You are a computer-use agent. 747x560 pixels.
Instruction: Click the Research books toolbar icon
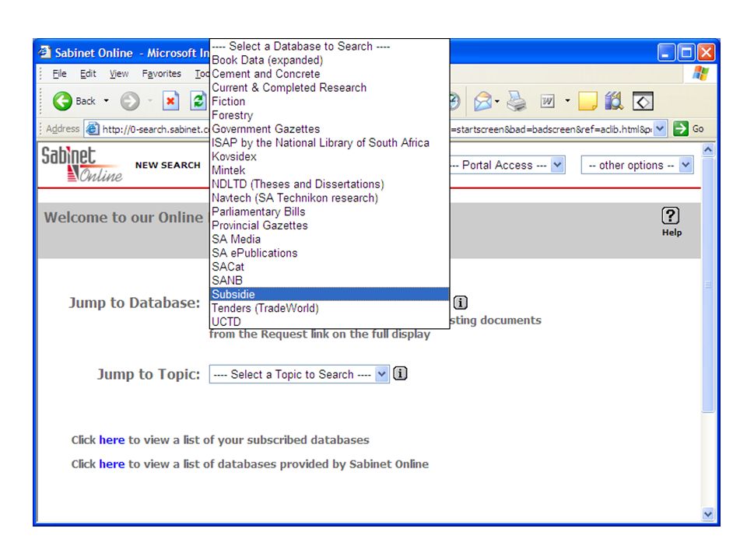pos(614,101)
